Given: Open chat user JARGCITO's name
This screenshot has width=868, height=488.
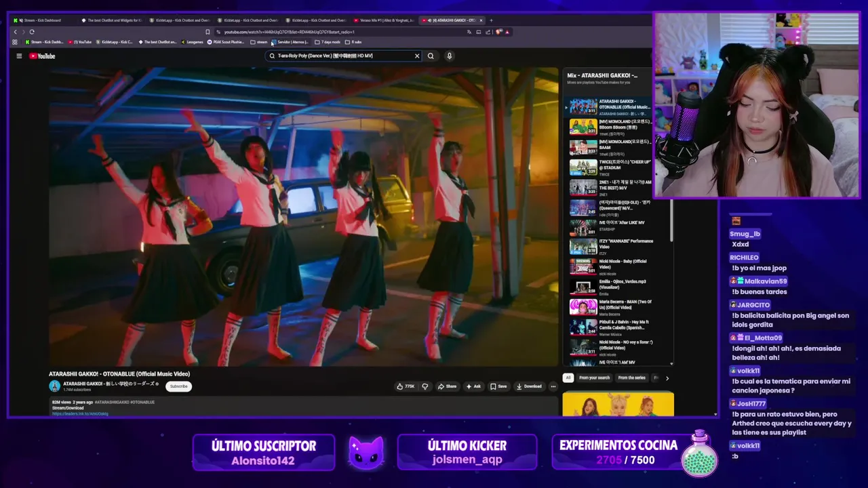Looking at the screenshot, I should tap(753, 305).
